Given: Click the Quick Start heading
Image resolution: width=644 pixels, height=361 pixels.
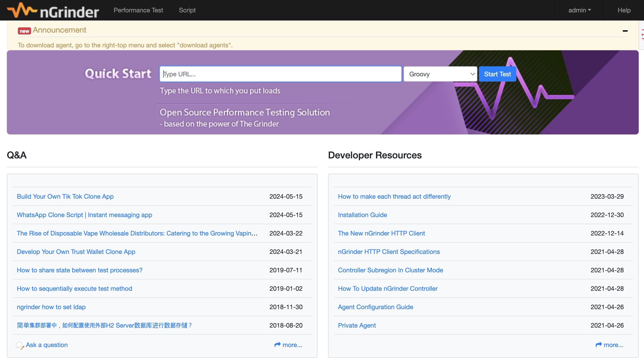Looking at the screenshot, I should coord(118,74).
